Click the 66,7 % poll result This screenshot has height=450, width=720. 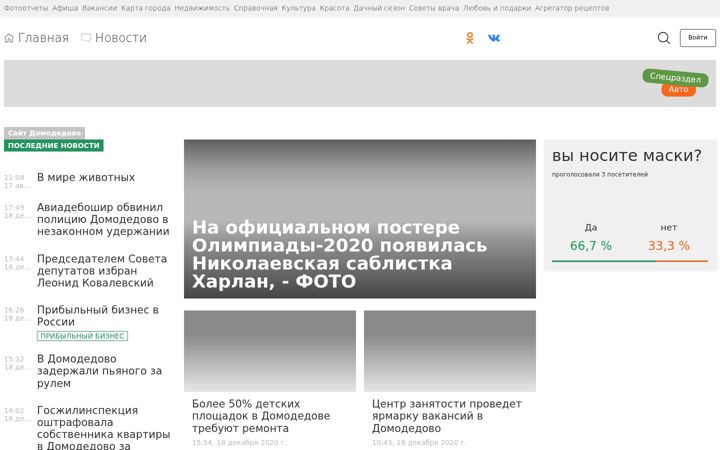tap(591, 246)
